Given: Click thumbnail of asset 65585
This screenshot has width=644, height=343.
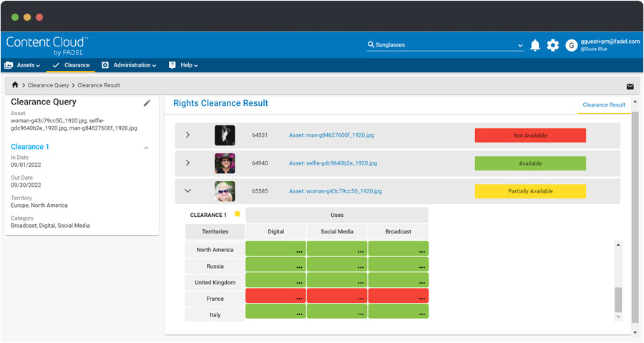Looking at the screenshot, I should (225, 191).
